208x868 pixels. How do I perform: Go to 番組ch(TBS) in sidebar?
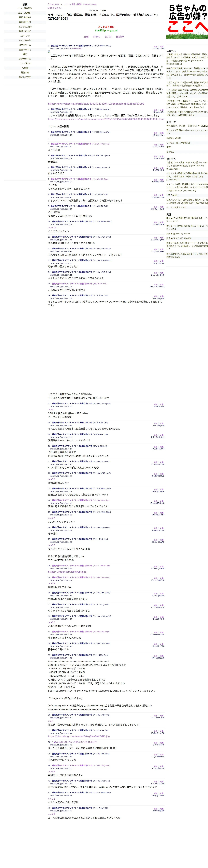[25, 18]
